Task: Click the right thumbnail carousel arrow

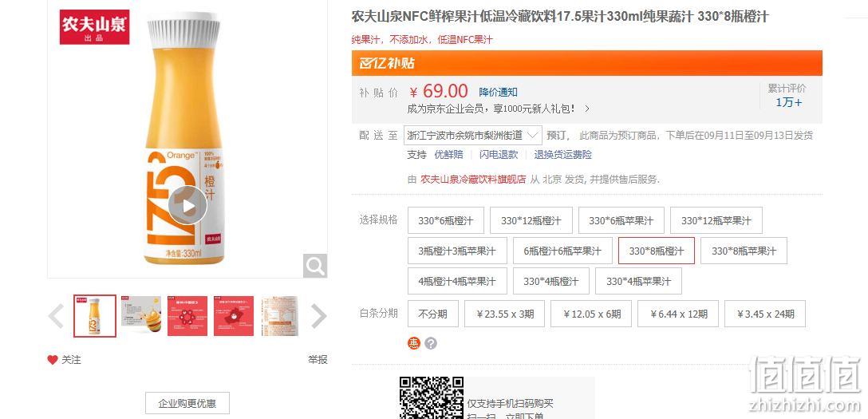Action: pos(318,316)
